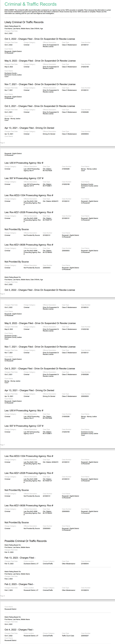The image size is (115, 644).
Task: Open the Feb 2, 2023 Charges Filed entry
Action: coord(19,584)
